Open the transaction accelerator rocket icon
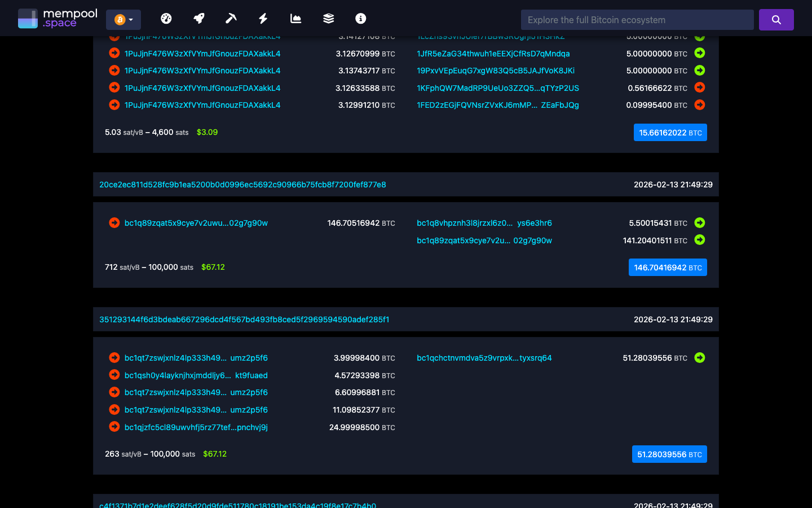The image size is (812, 508). (198, 18)
